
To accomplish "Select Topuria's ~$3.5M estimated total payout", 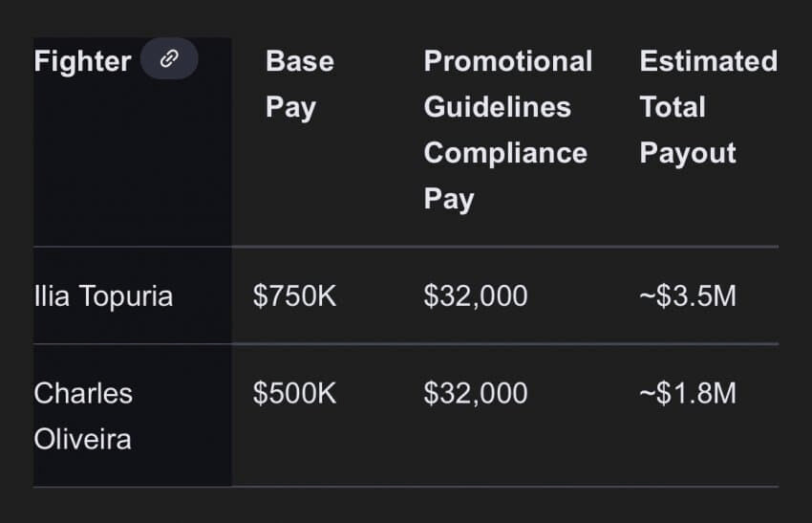I will 688,296.
